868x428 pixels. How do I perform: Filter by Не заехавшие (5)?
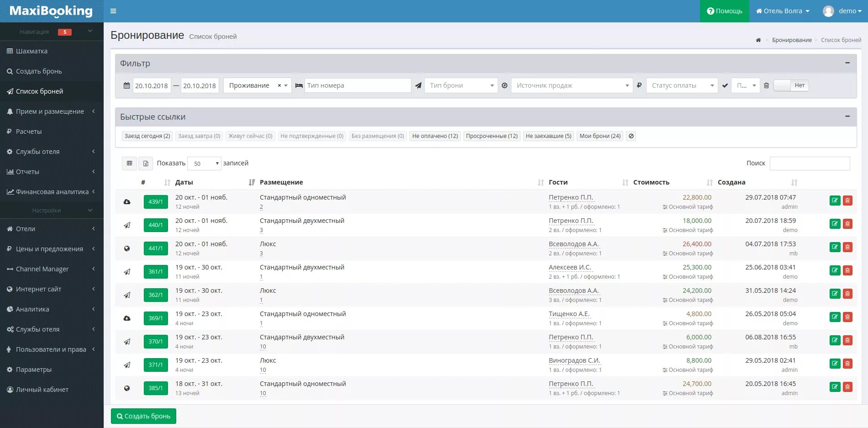coord(548,136)
